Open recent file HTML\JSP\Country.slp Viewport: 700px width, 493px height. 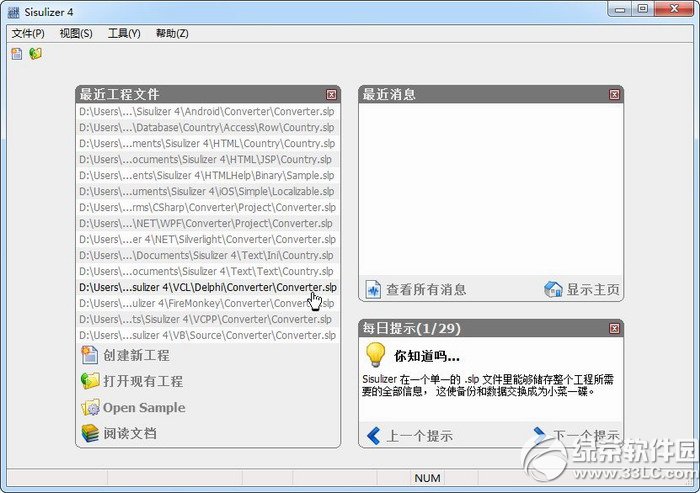208,159
